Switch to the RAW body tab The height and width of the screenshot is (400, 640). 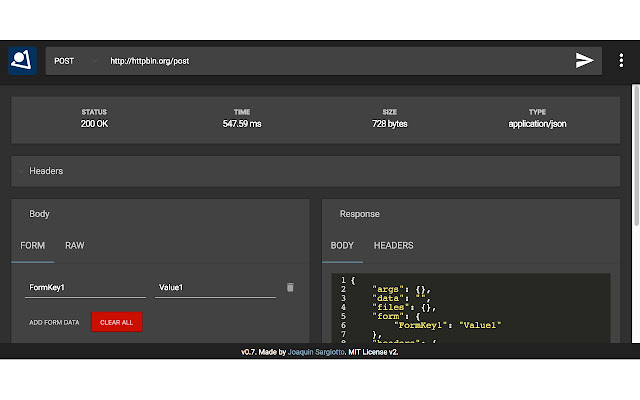pos(75,246)
